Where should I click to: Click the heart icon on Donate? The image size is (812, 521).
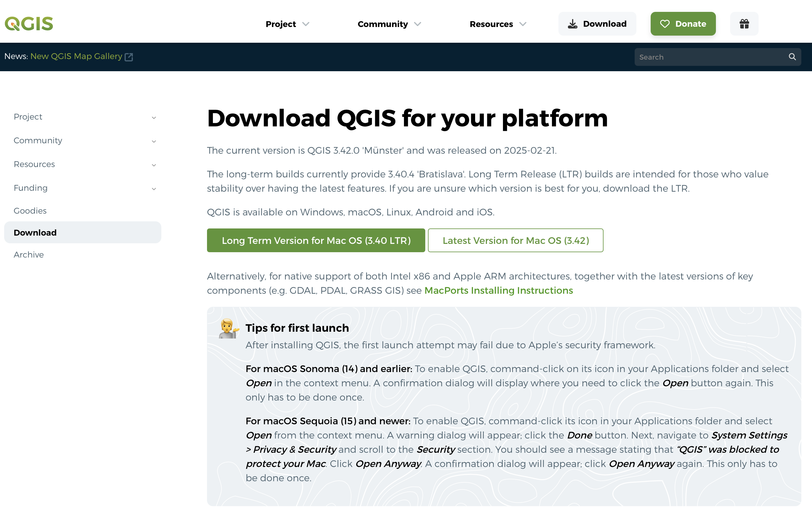(665, 24)
